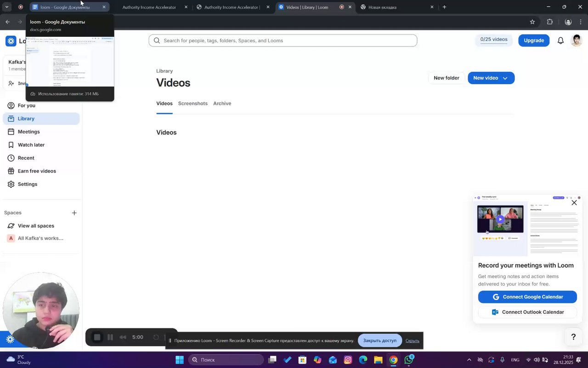
Task: Open Microsoft Store from taskbar
Action: [x=302, y=360]
